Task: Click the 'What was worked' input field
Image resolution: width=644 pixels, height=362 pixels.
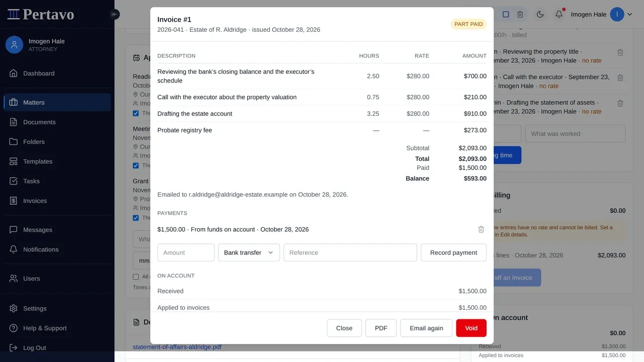Action: (x=576, y=134)
